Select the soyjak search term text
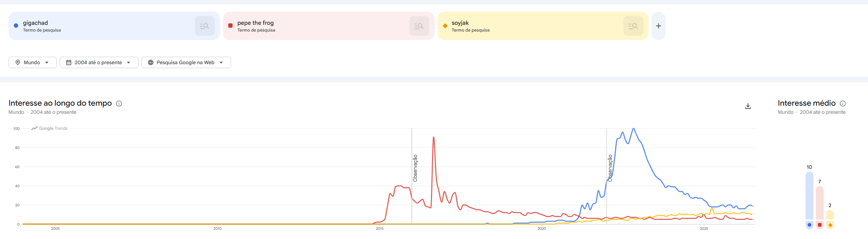 click(460, 23)
